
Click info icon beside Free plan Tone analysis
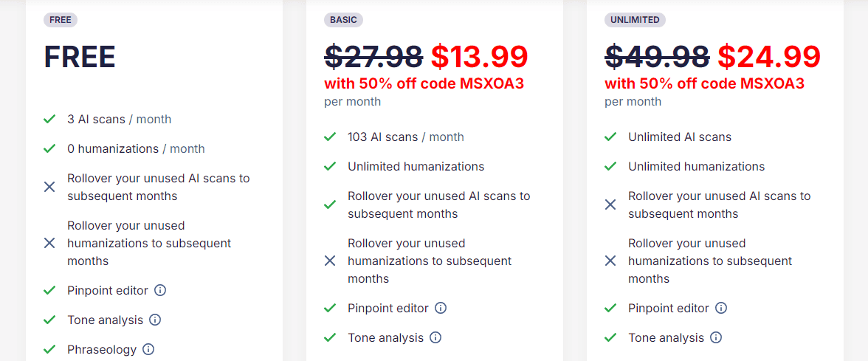click(x=155, y=320)
